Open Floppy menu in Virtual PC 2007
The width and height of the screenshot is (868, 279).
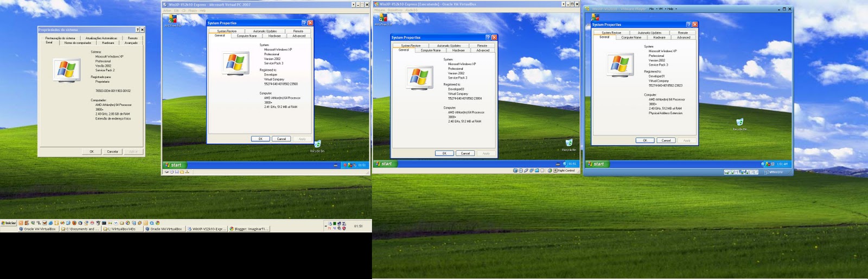(x=193, y=10)
